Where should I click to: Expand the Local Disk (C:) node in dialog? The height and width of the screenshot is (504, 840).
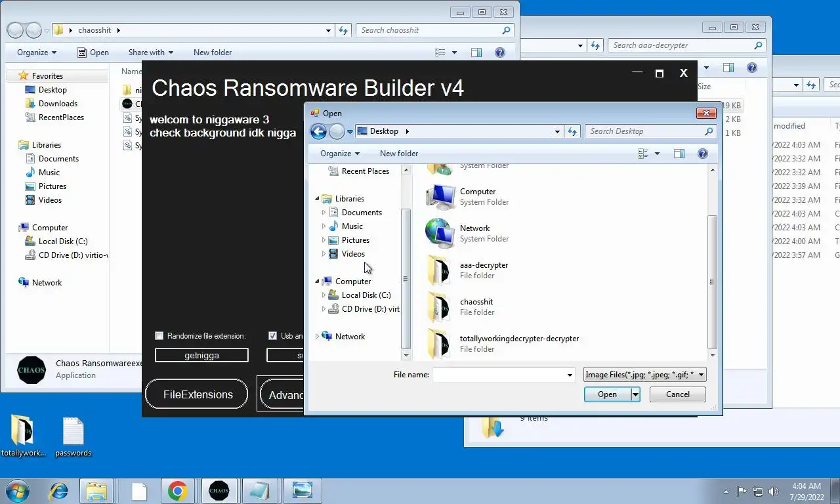tap(324, 295)
